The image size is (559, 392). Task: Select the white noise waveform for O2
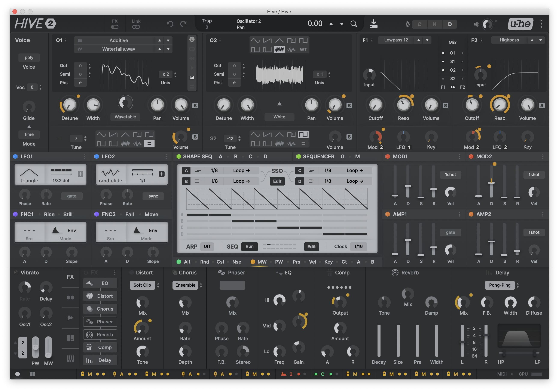(279, 50)
